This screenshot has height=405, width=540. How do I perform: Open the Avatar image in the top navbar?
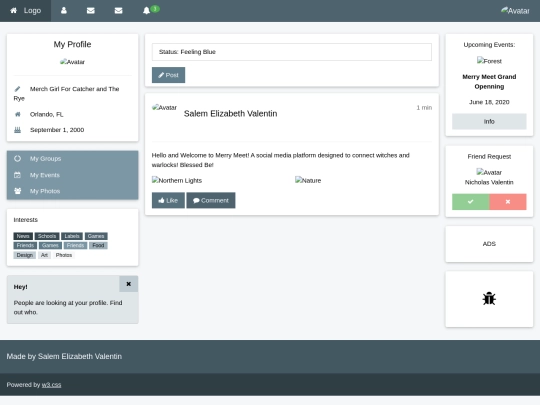click(x=515, y=11)
